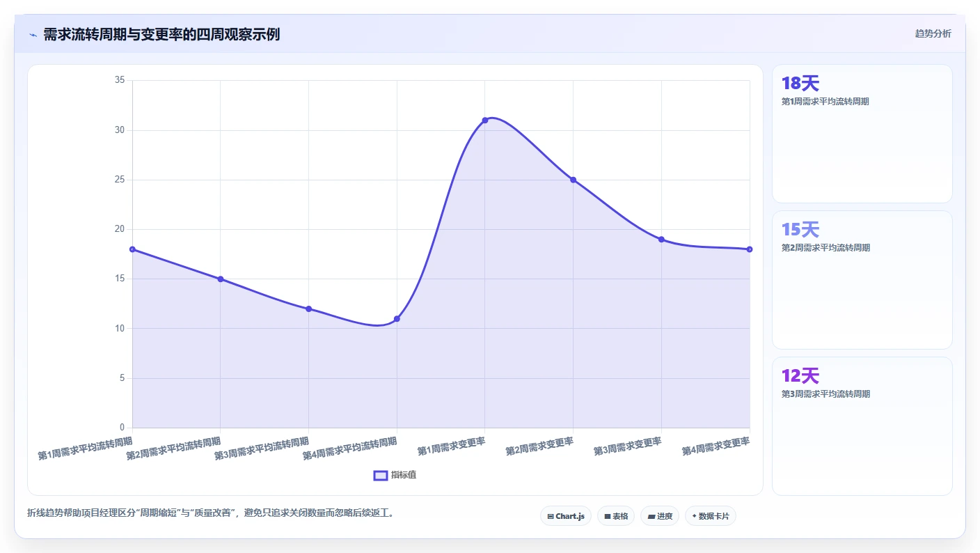Image resolution: width=980 pixels, height=553 pixels.
Task: Click the x-axis label 第2周需求平均流转周期
Action: [173, 449]
